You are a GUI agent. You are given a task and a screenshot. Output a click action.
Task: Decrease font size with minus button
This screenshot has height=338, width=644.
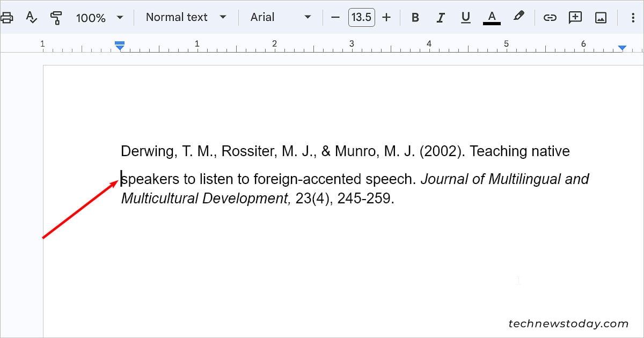(x=335, y=17)
